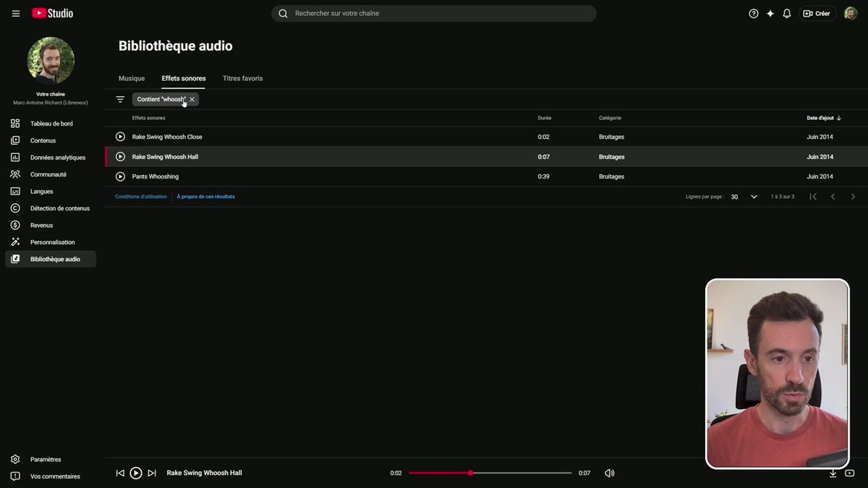Go to next page of results
This screenshot has height=488, width=868.
(x=853, y=197)
